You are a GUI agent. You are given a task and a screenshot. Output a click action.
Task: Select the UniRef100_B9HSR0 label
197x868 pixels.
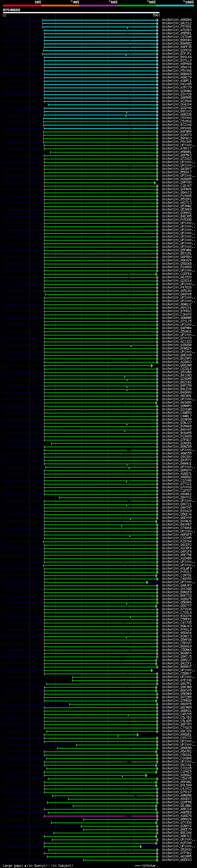coord(177,40)
